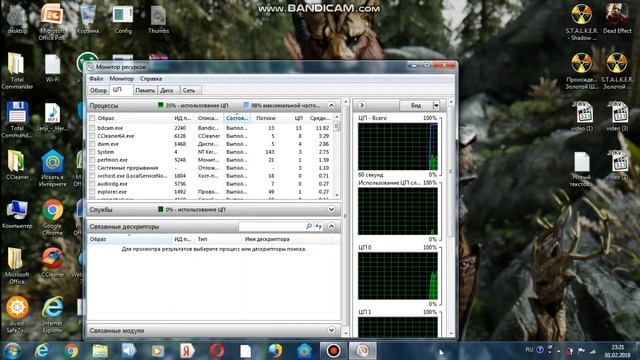Check the System process checkbox
The width and height of the screenshot is (640, 360).
tap(92, 152)
